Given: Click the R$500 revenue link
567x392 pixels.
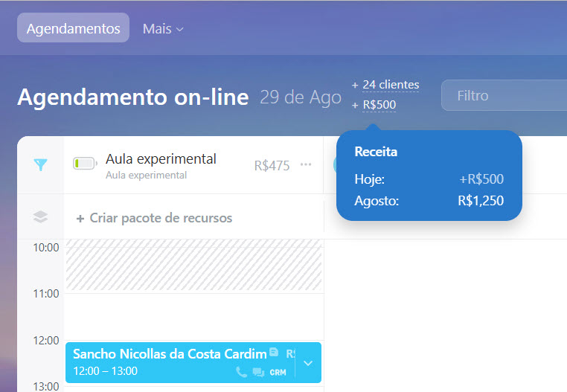Looking at the screenshot, I should (379, 105).
